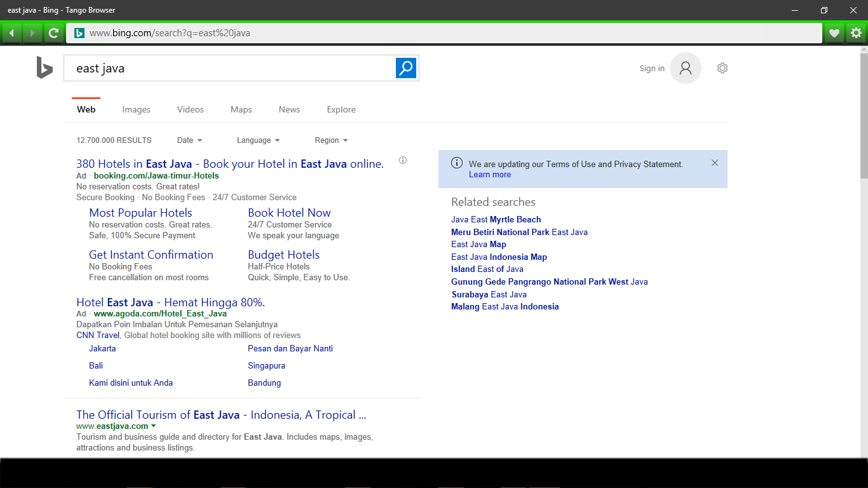Open the Hotel East Java Hemat Hingga ad
This screenshot has width=868, height=488.
pos(170,302)
